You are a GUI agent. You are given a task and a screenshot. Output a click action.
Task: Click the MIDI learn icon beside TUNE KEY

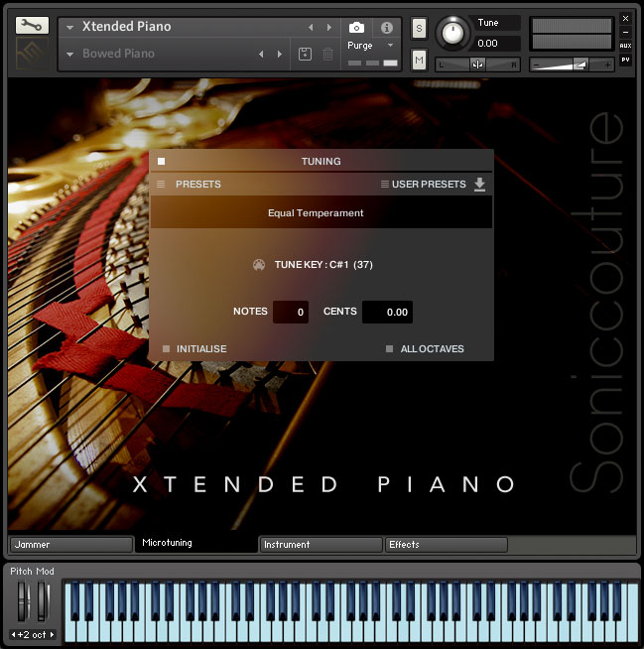259,265
